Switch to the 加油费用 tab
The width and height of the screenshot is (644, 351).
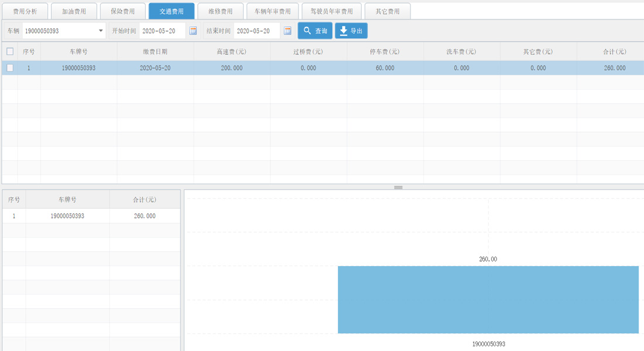click(x=74, y=12)
